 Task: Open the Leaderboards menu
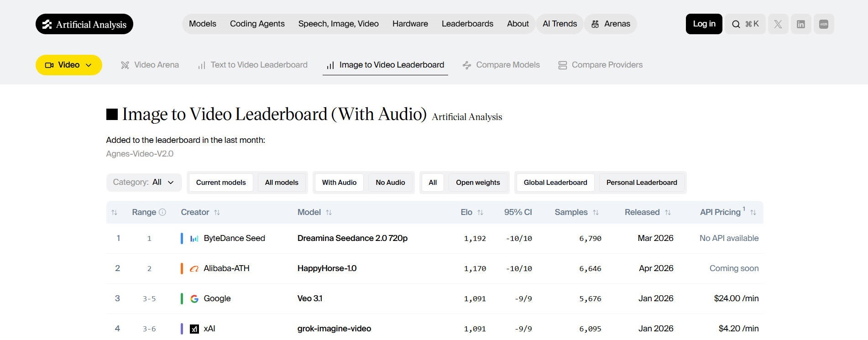coord(467,24)
